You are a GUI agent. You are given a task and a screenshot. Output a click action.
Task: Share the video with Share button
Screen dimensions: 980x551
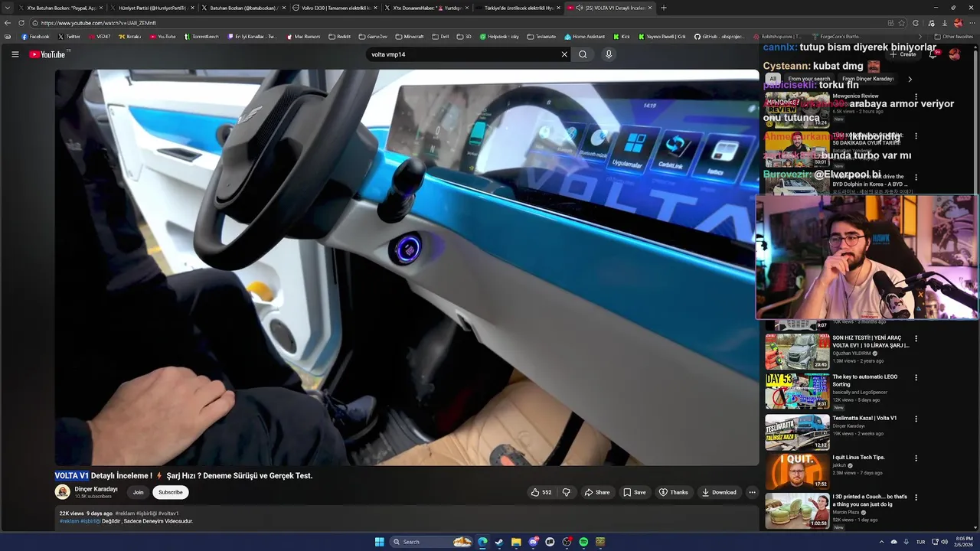pos(597,492)
